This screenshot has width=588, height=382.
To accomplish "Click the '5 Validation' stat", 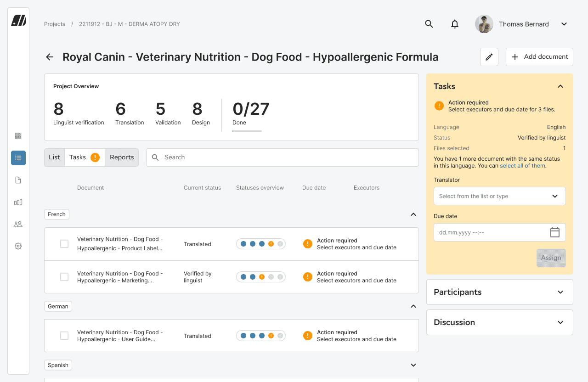I will 168,113.
